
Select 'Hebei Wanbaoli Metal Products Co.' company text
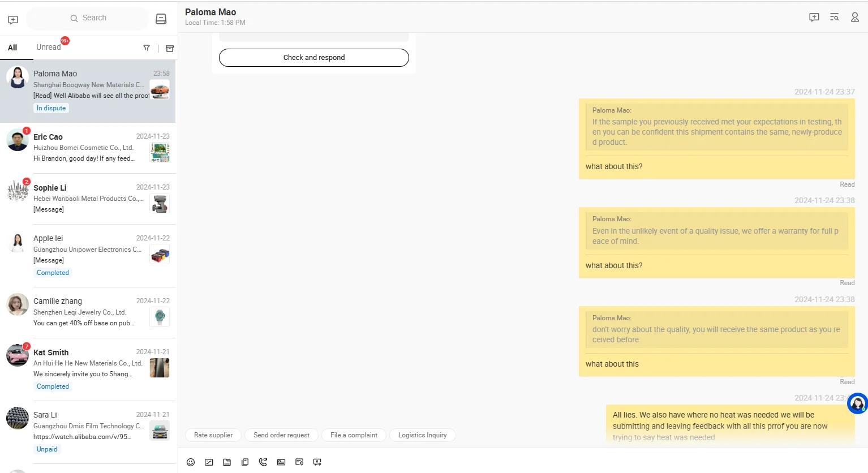[88, 199]
